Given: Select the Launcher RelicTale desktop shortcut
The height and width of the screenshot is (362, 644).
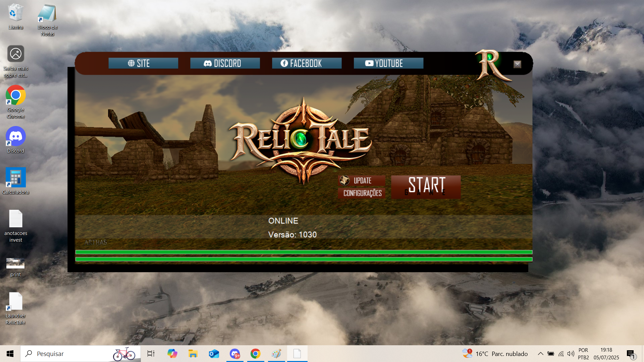Looking at the screenshot, I should [x=16, y=309].
